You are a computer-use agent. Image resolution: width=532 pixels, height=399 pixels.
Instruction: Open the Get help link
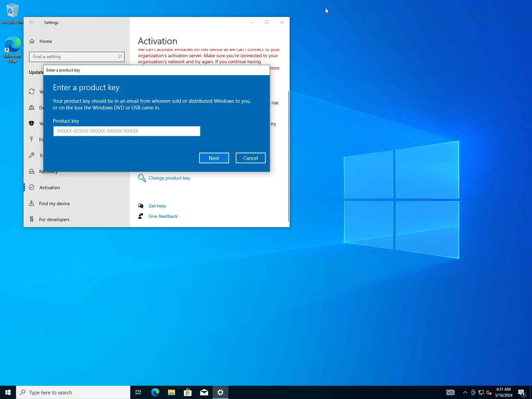pos(157,206)
